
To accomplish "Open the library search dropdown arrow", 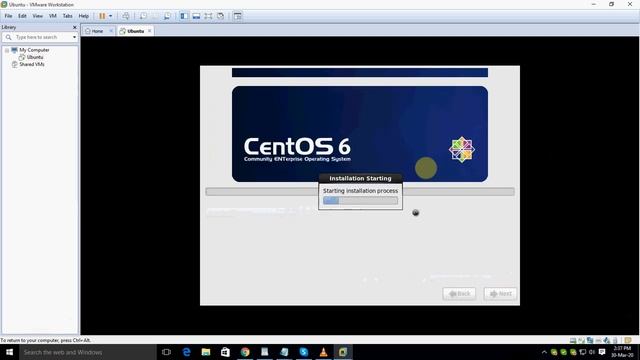I will click(74, 37).
